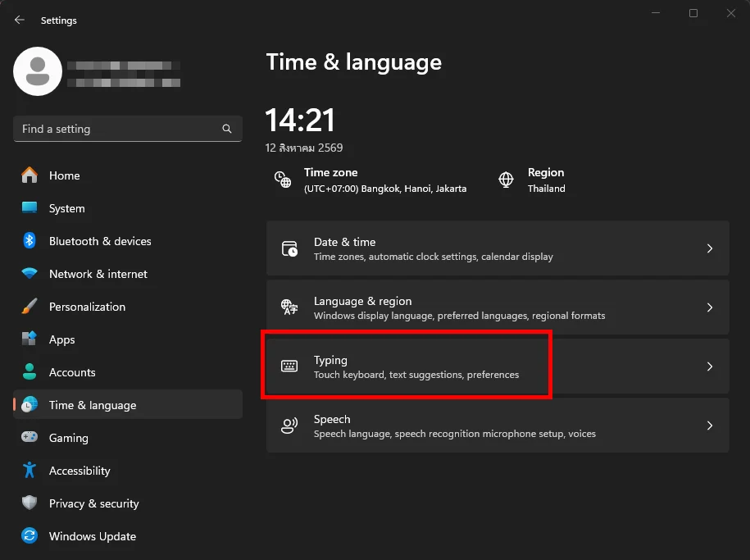Open Typing settings chevron arrow
This screenshot has height=560, width=750.
[710, 367]
